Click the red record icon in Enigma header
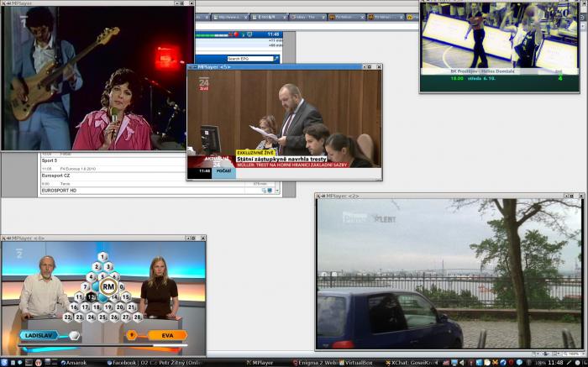Viewport: 588px width, 367px height. [x=236, y=34]
